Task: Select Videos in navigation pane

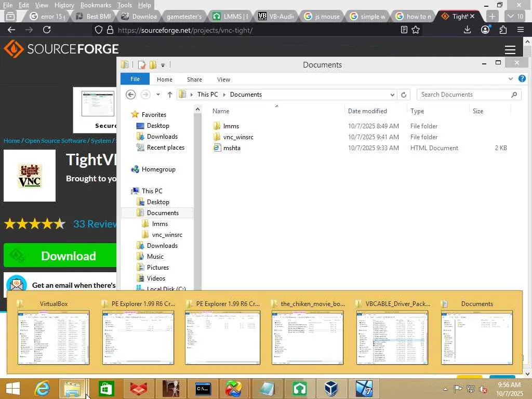Action: click(x=156, y=278)
